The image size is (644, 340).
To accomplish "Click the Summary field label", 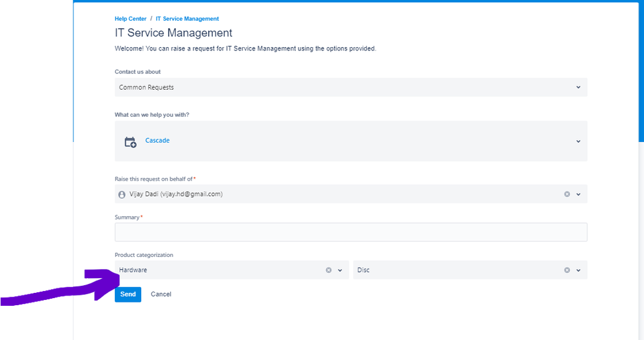I will 128,217.
